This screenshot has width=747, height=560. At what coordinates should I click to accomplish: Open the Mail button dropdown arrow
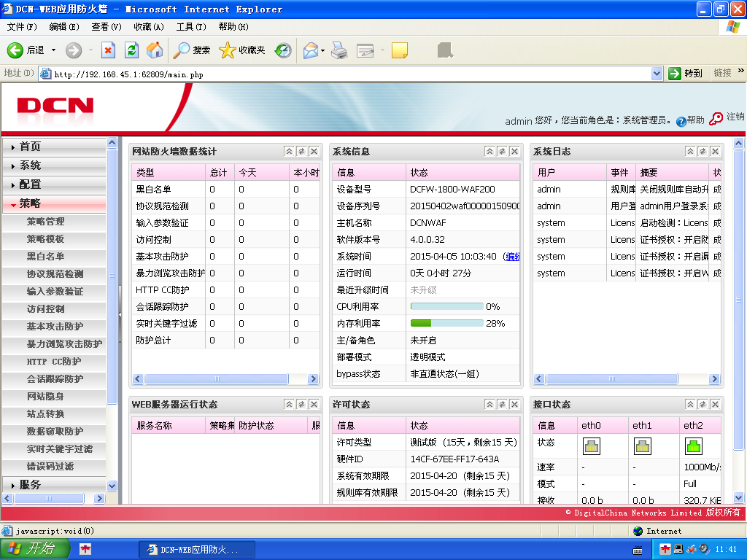tap(323, 50)
